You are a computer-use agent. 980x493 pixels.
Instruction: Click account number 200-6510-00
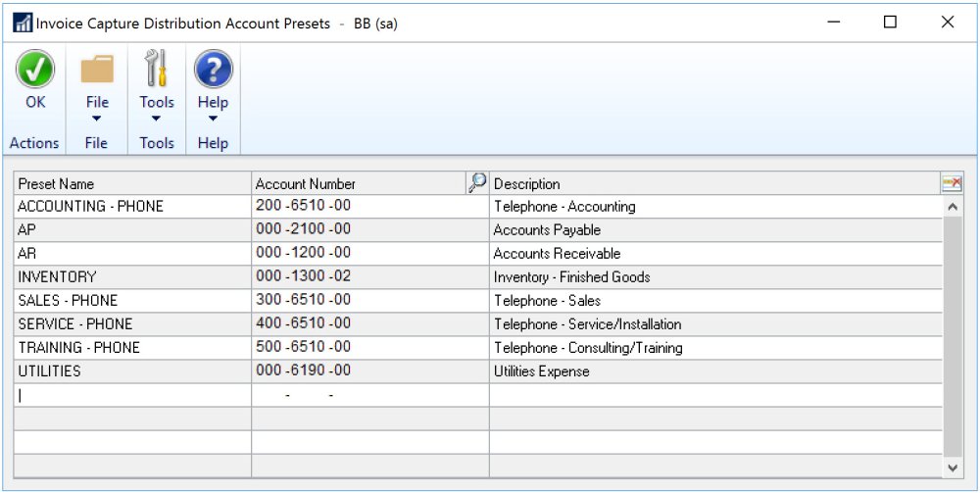tap(303, 205)
